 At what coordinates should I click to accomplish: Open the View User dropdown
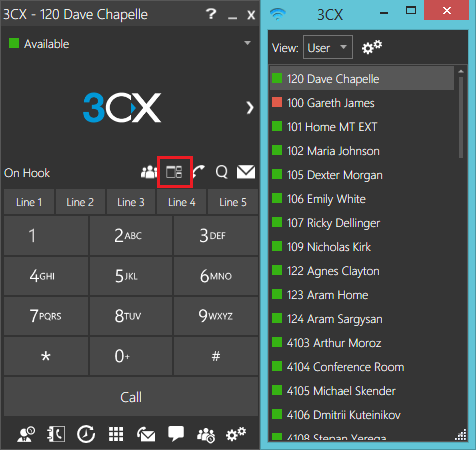[x=328, y=47]
